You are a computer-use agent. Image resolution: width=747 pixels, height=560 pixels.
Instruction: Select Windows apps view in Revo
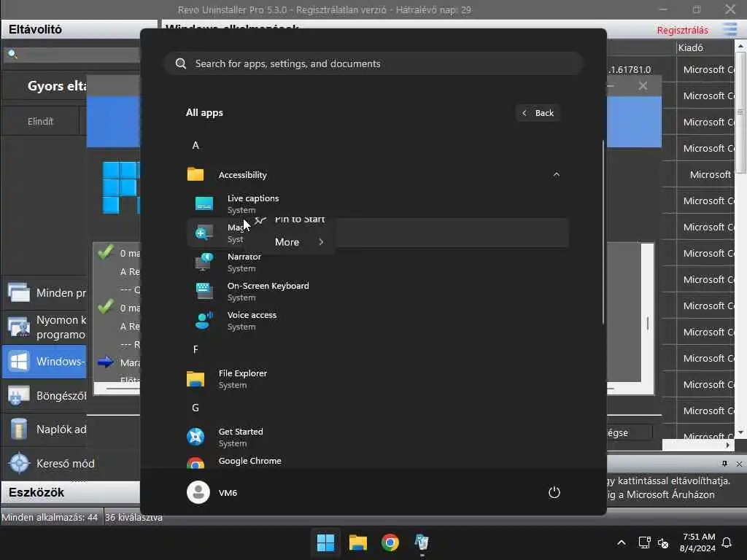[x=44, y=362]
